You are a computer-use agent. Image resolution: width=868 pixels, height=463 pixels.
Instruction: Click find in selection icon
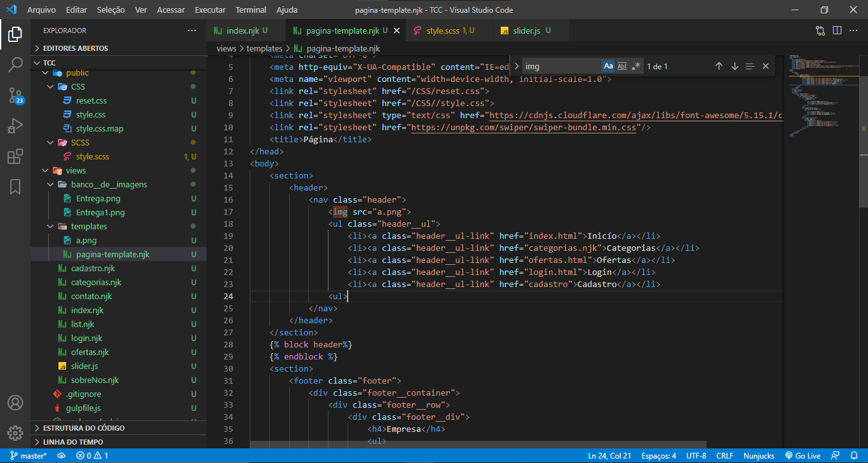point(750,66)
